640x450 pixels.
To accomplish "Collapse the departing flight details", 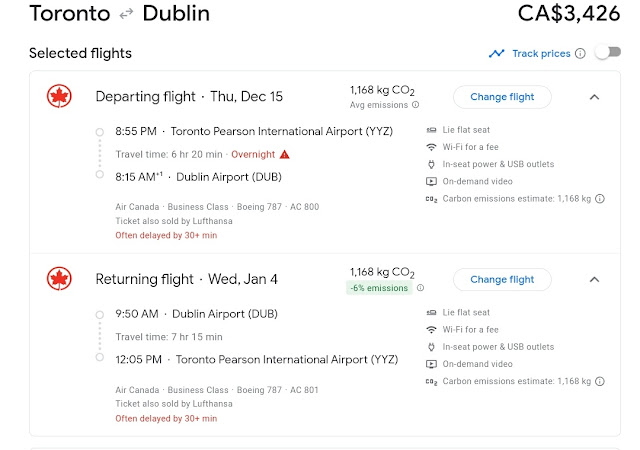I will [593, 97].
